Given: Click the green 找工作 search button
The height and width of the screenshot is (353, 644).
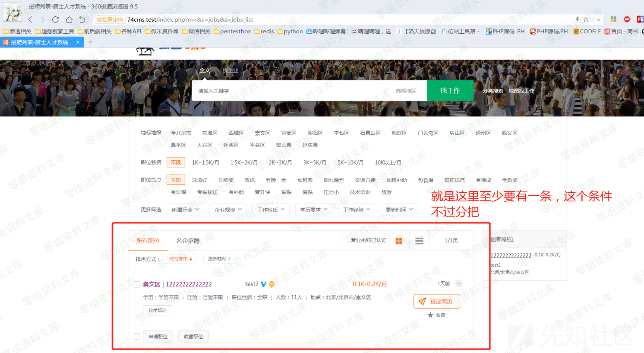Looking at the screenshot, I should click(x=450, y=91).
